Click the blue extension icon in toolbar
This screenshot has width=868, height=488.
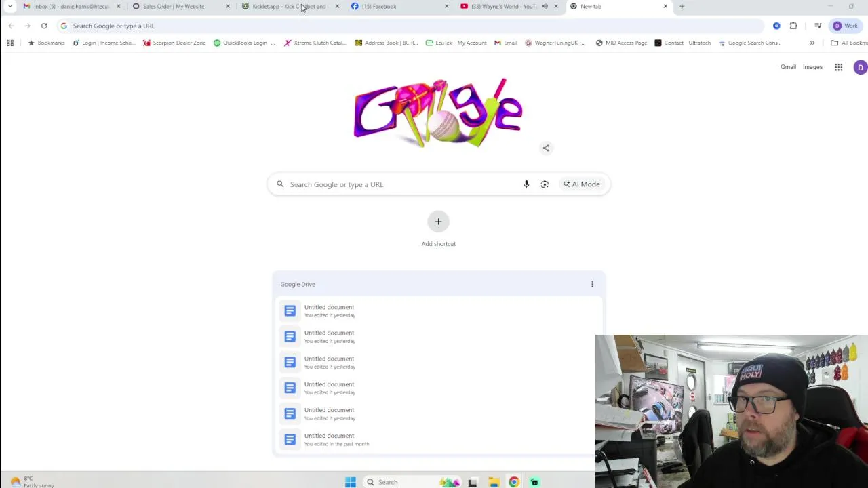[776, 26]
